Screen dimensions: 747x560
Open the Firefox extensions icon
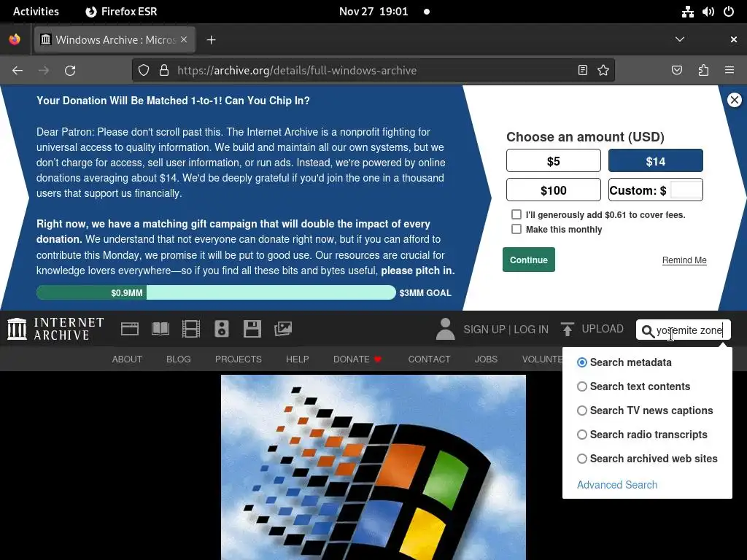(x=703, y=71)
